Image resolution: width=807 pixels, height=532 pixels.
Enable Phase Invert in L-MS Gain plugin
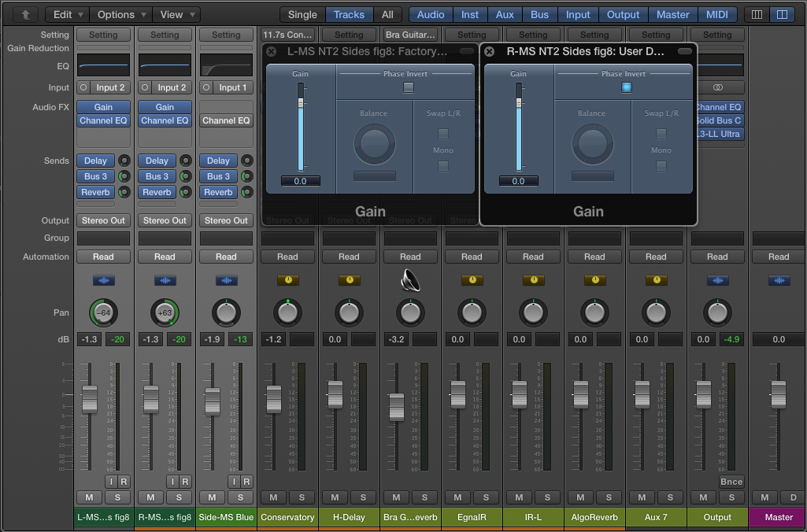(x=409, y=87)
